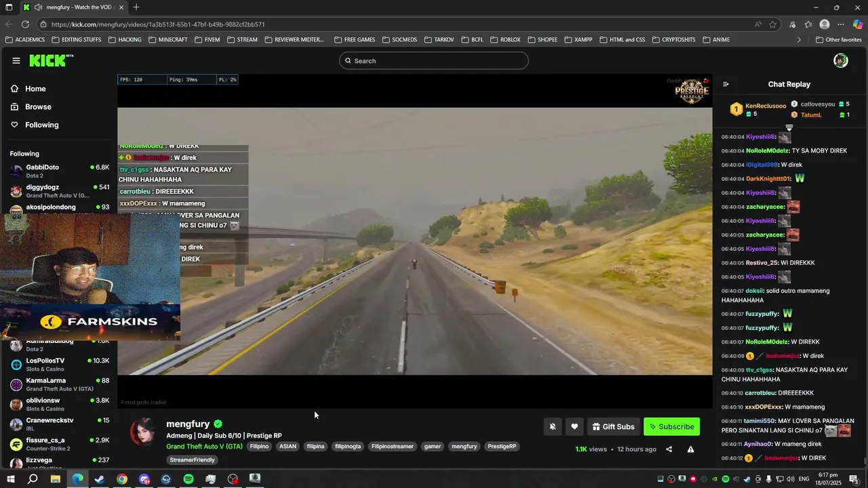Click username tamimi550 in chat replay
Screen dimensions: 868x488
(759, 421)
